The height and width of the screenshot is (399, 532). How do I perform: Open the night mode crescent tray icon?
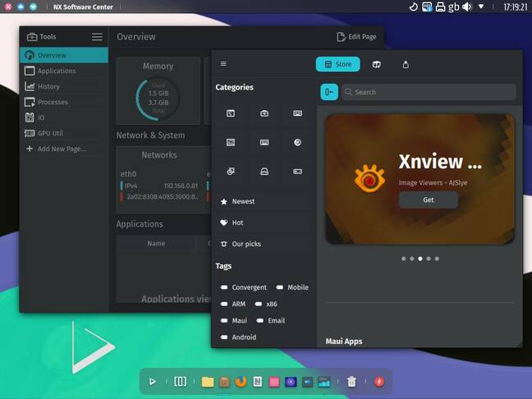(413, 7)
